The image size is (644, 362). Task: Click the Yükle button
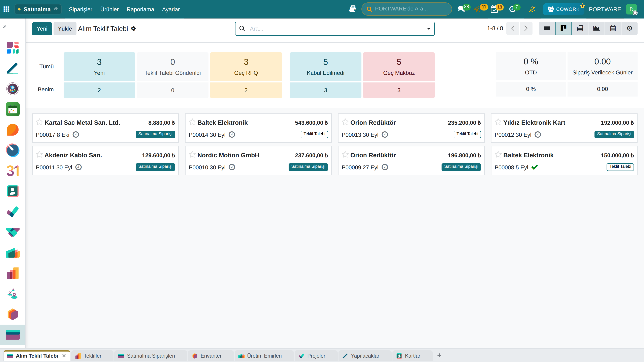point(65,29)
